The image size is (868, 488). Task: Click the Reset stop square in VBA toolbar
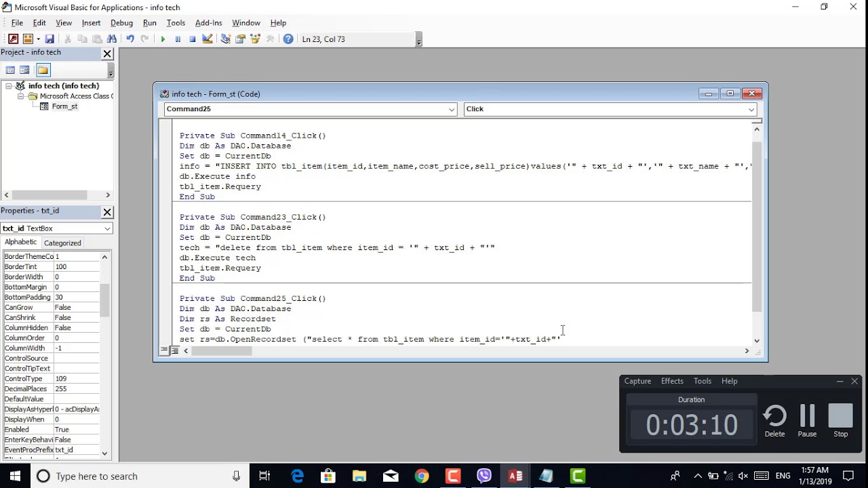click(x=193, y=39)
